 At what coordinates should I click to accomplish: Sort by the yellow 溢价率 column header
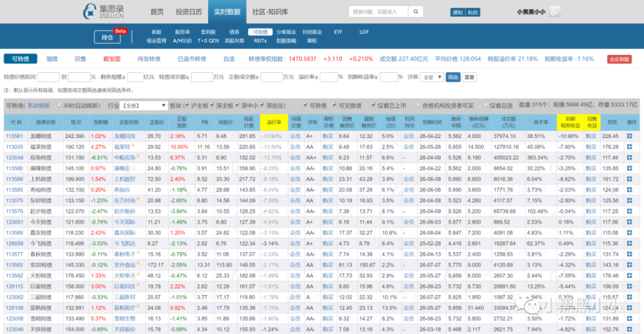click(x=272, y=122)
